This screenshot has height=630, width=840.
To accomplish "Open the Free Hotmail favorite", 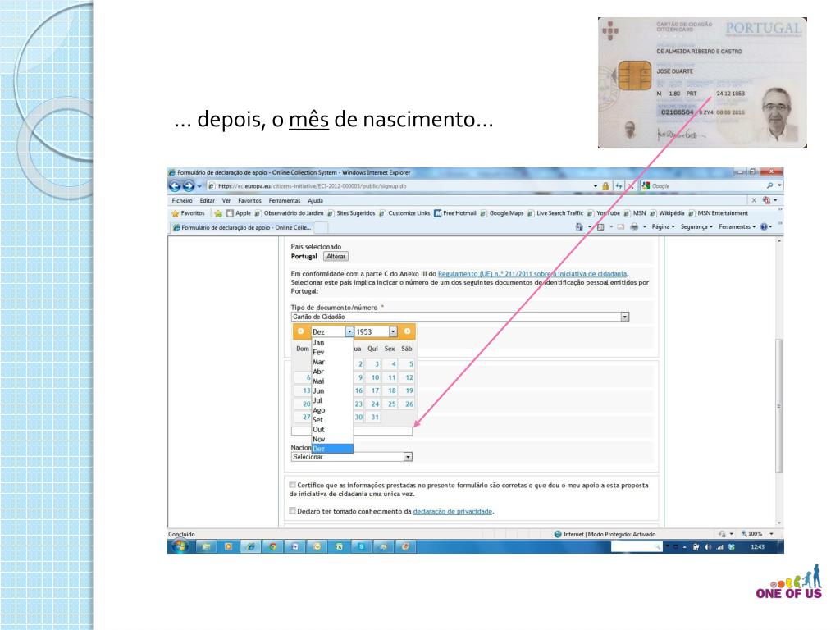I will click(x=454, y=213).
